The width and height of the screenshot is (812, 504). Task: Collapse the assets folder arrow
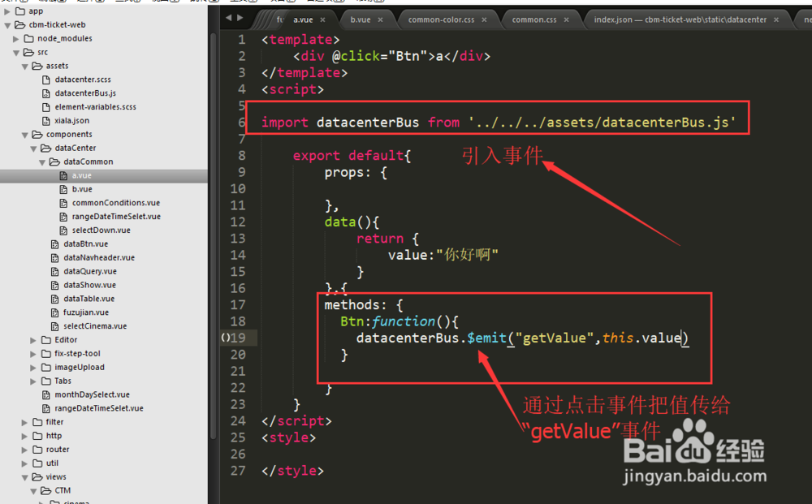tap(24, 67)
